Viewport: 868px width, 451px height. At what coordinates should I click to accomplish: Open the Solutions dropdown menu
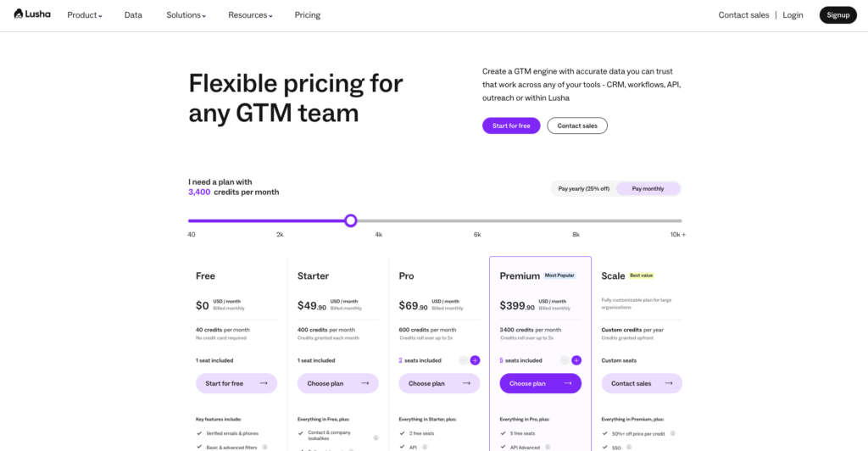[x=186, y=15]
